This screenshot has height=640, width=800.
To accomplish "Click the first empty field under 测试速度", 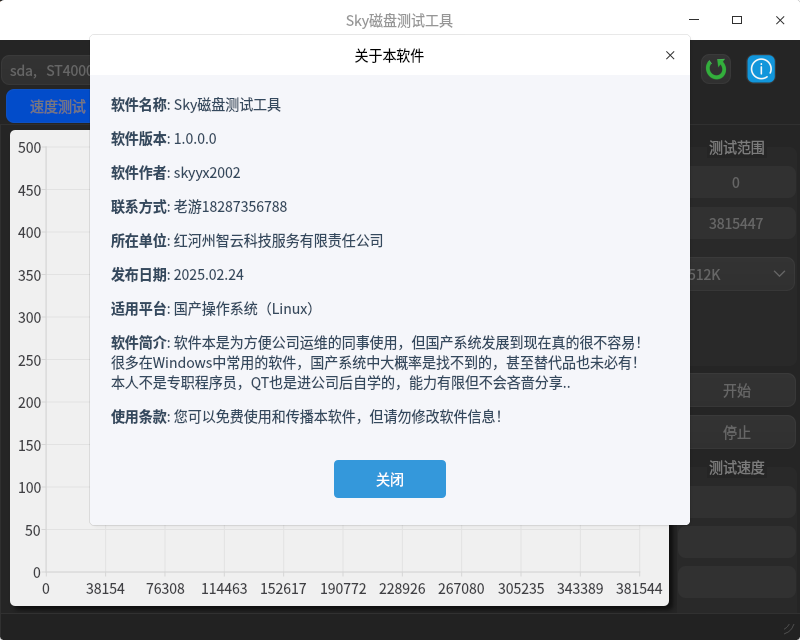I will click(737, 502).
